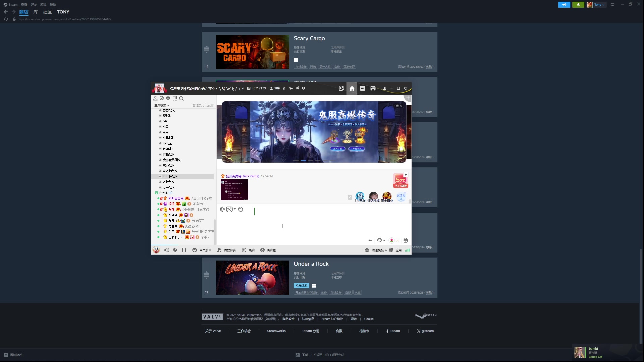Open Scary Cargo wishlist game title
The width and height of the screenshot is (644, 362).
point(309,39)
